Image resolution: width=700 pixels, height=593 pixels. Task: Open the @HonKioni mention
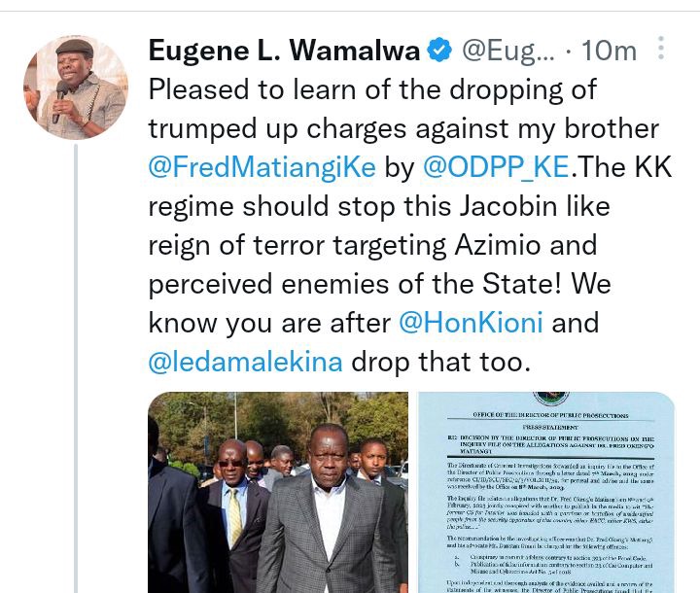click(x=471, y=323)
